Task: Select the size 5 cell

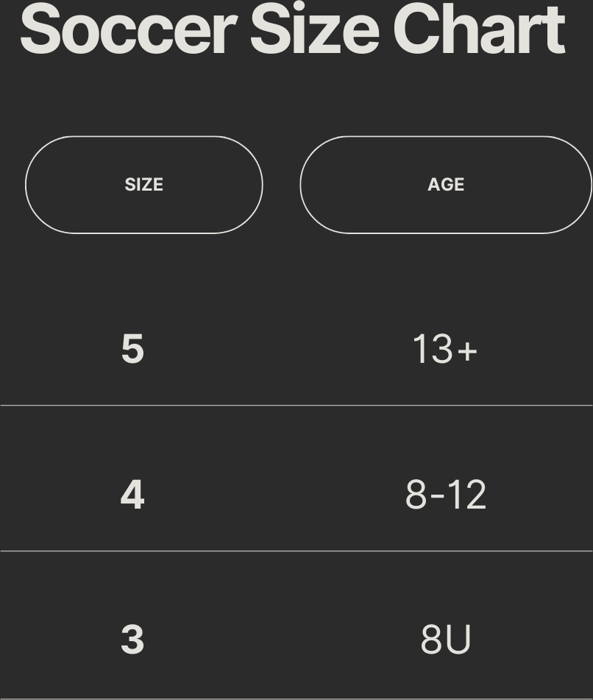Action: tap(132, 348)
